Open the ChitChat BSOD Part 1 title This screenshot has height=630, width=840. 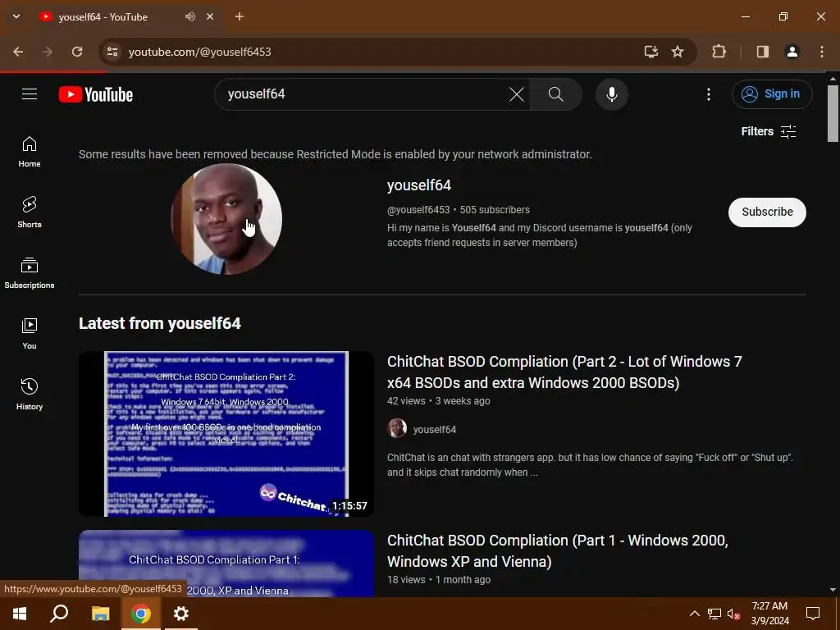(x=558, y=550)
